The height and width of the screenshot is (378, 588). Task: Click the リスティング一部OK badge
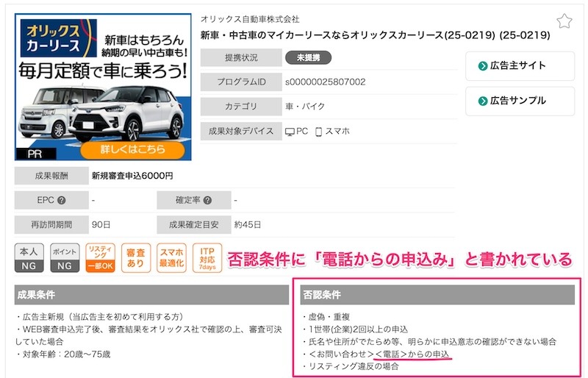point(100,258)
